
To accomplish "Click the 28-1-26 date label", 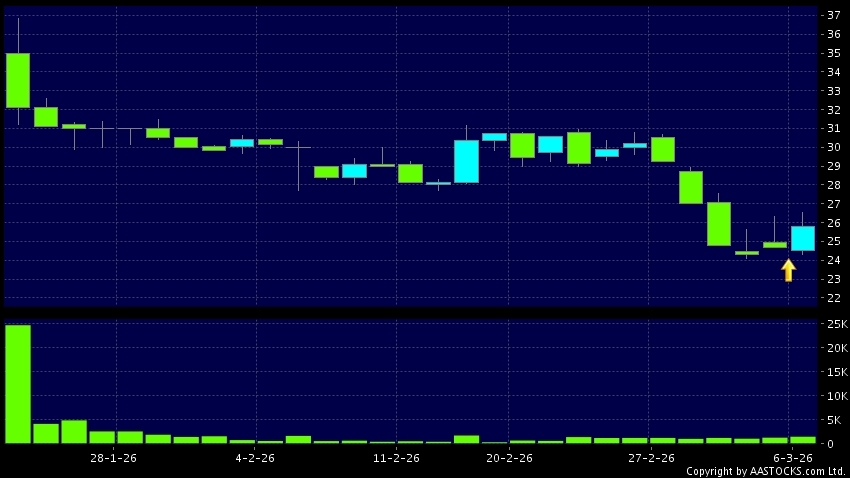I will (114, 457).
